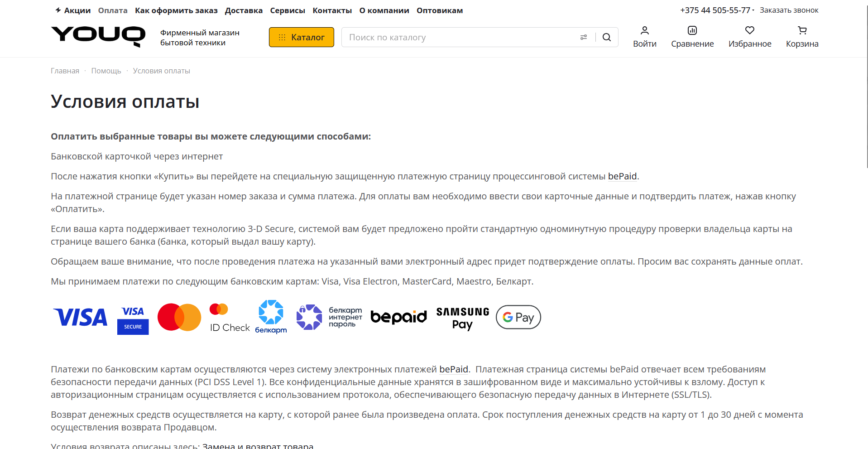868x449 pixels.
Task: Open the bePaid link in the text
Action: [622, 176]
